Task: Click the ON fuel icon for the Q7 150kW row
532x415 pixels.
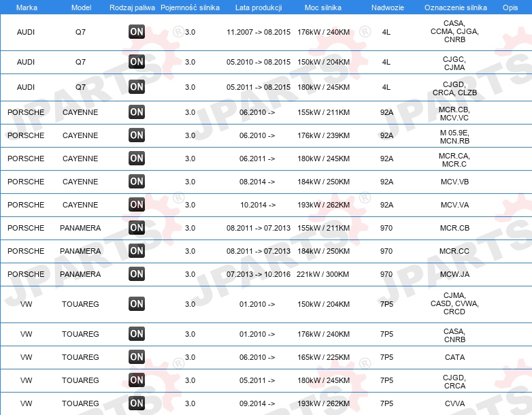Action: 137,62
